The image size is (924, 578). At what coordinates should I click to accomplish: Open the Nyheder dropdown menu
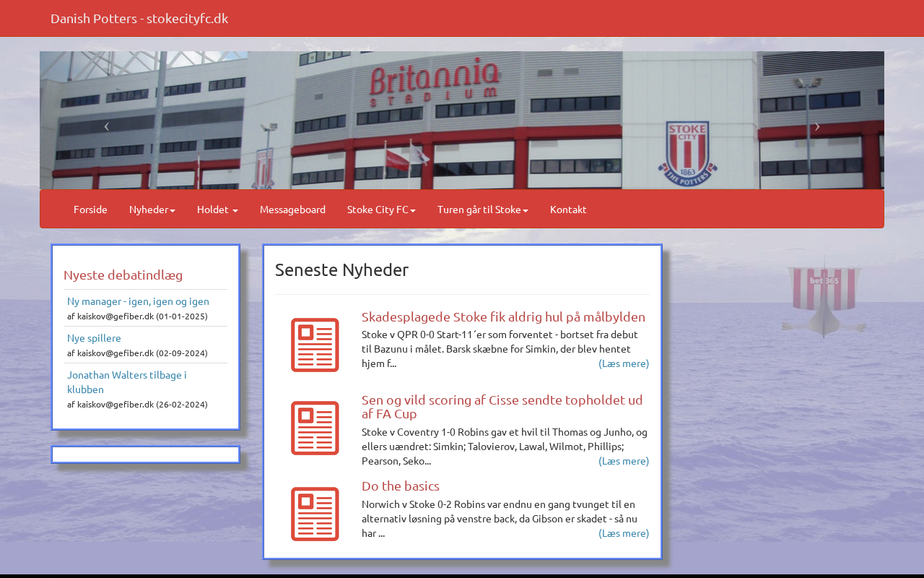pyautogui.click(x=152, y=210)
